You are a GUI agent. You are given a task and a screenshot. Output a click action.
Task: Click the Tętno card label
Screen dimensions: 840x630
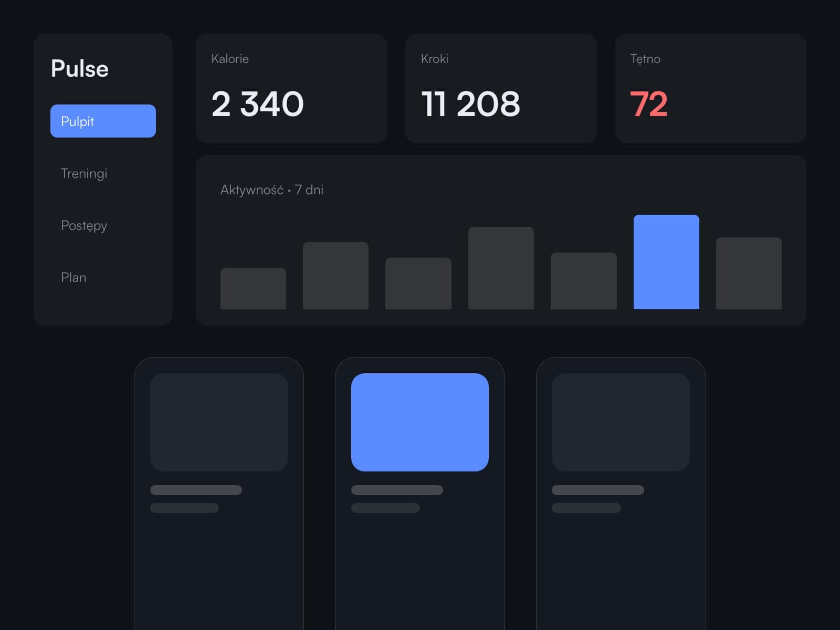click(x=645, y=59)
